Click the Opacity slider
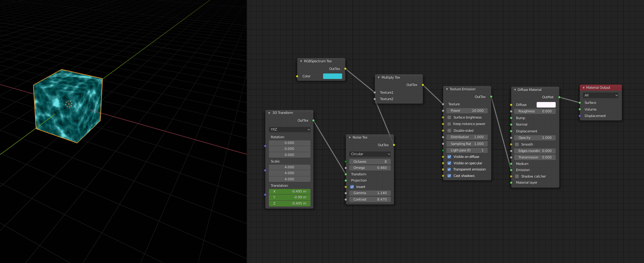 pos(535,138)
